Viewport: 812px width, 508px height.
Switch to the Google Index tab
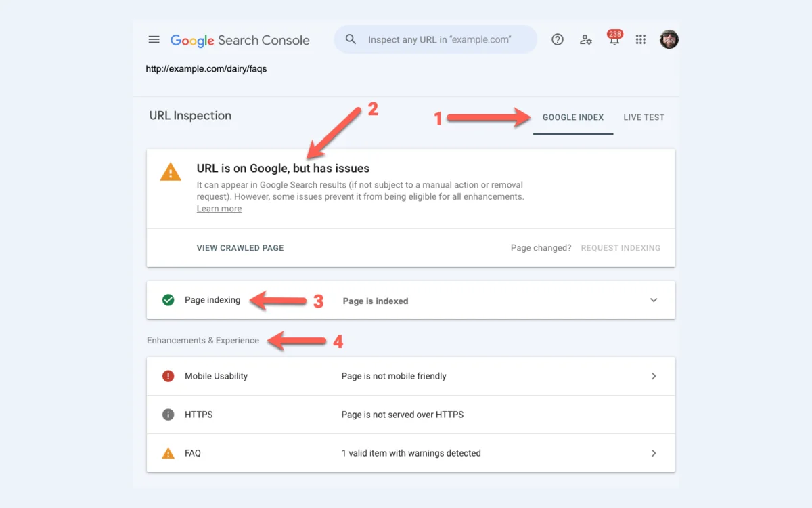pyautogui.click(x=573, y=117)
